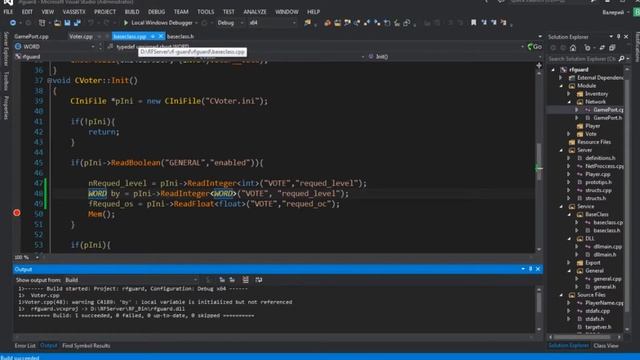Click Clear All icon in Output toolbar
640x360 pixels.
[245, 280]
